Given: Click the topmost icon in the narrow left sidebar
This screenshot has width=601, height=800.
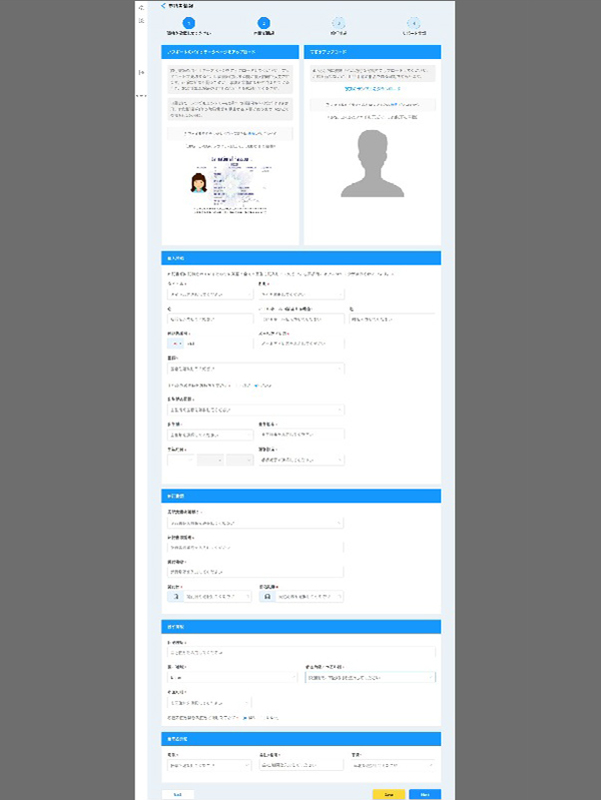Looking at the screenshot, I should point(141,8).
